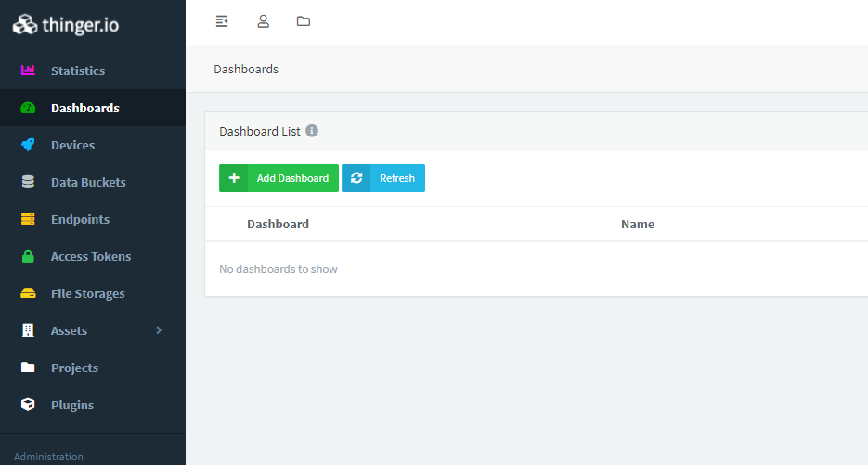
Task: Click the plus icon on Add Dashboard
Action: 234,177
